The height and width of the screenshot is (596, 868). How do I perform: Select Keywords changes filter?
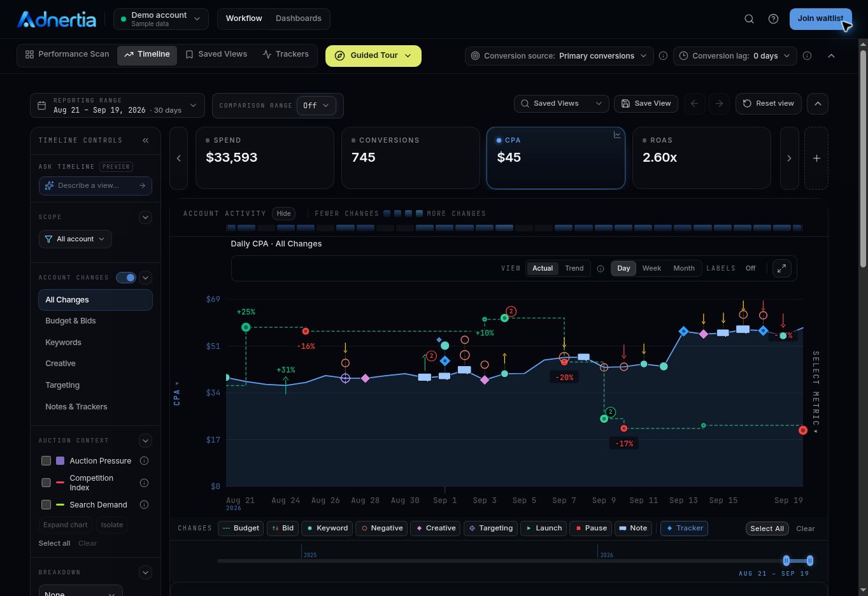[95, 343]
